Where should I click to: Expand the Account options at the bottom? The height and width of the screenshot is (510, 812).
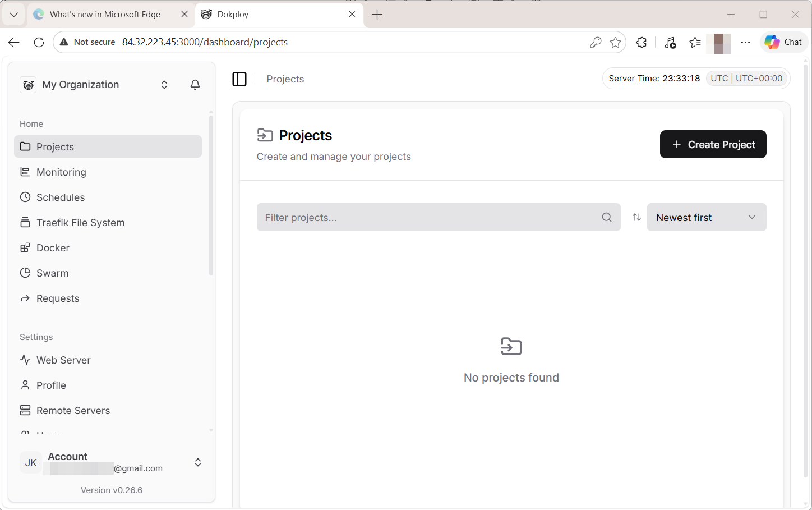click(x=197, y=462)
